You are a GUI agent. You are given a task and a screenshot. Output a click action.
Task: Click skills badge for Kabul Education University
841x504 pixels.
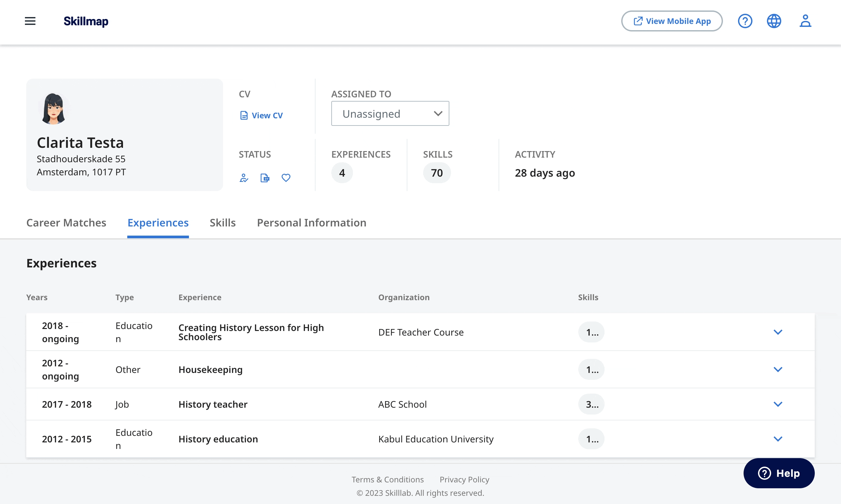pos(591,439)
